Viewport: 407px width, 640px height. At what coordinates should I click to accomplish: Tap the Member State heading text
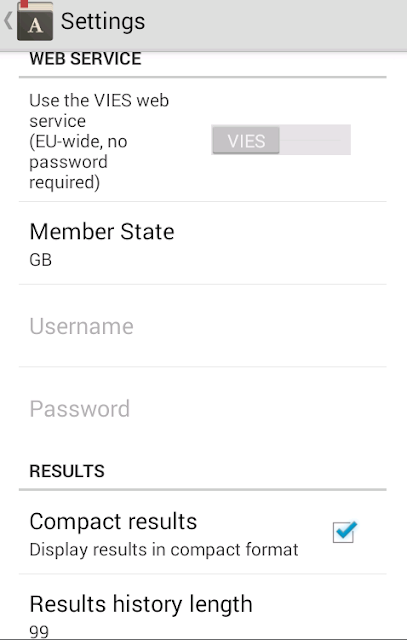(102, 232)
